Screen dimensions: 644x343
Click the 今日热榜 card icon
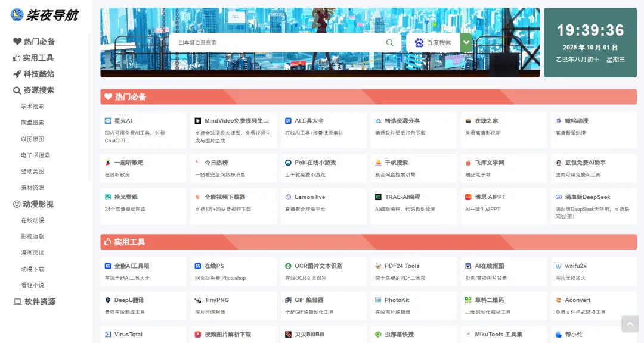point(197,163)
